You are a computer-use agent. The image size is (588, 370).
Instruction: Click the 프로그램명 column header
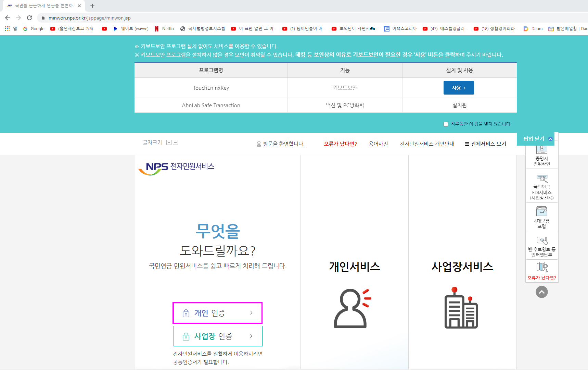pyautogui.click(x=211, y=70)
